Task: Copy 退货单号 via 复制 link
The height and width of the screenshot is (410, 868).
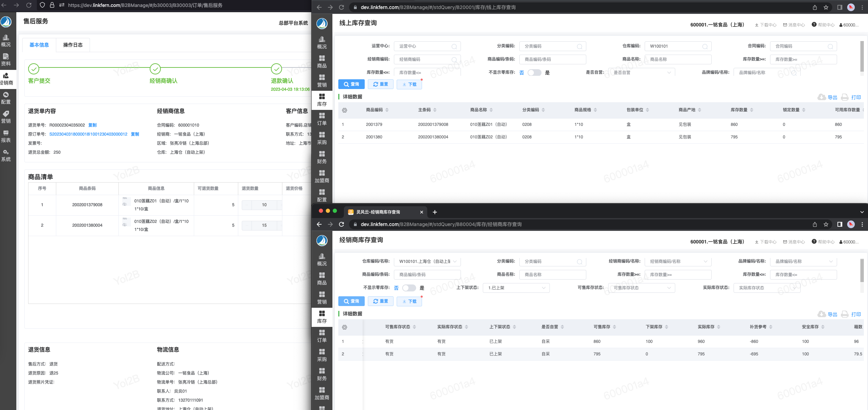Action: tap(92, 125)
